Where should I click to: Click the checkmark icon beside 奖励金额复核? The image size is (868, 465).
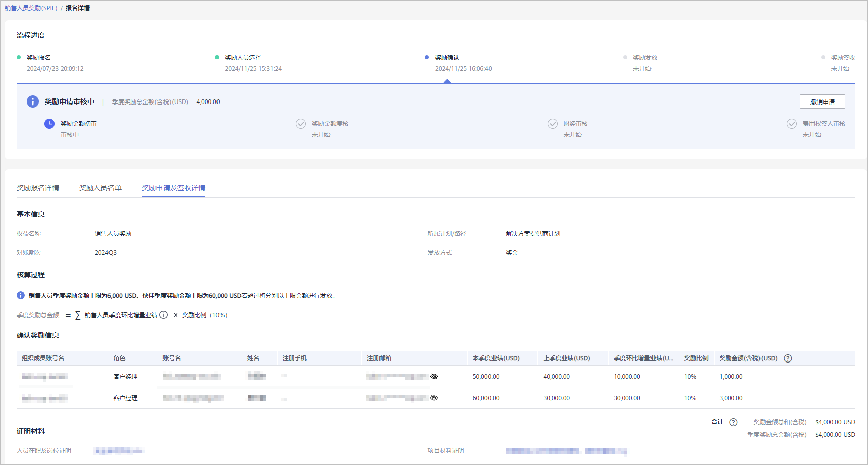(x=301, y=124)
